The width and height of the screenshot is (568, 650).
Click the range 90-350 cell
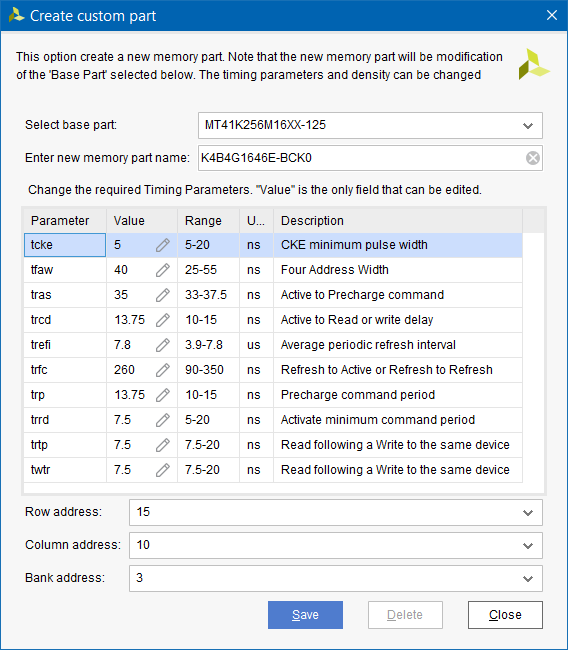click(209, 370)
